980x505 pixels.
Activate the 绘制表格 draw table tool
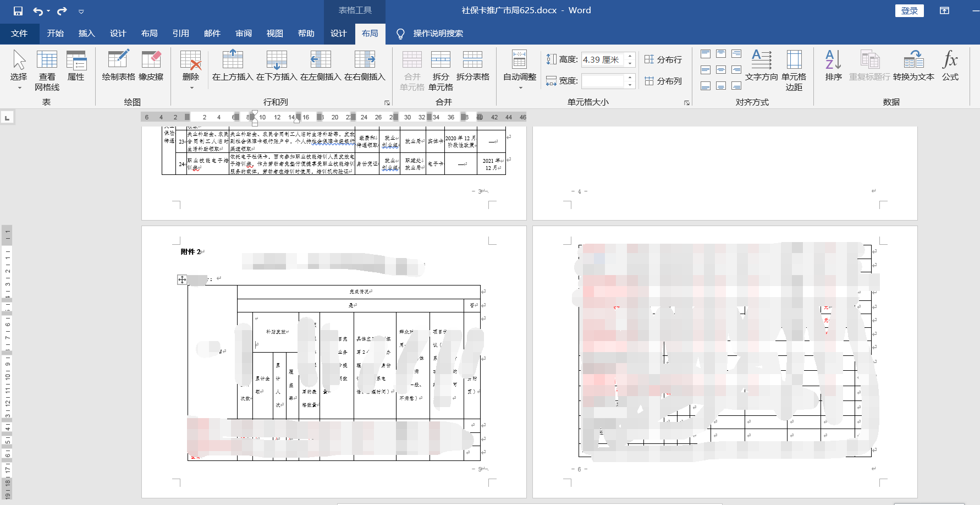(118, 66)
